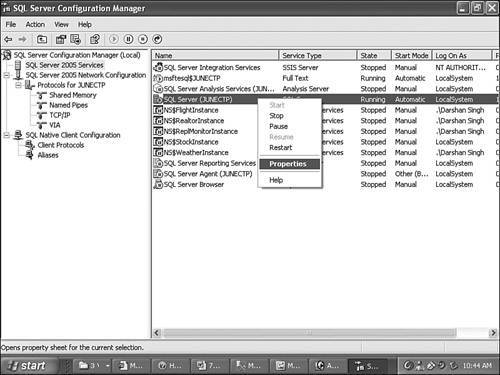Select the TCP/IP protocol node
This screenshot has width=500, height=375.
[x=60, y=115]
